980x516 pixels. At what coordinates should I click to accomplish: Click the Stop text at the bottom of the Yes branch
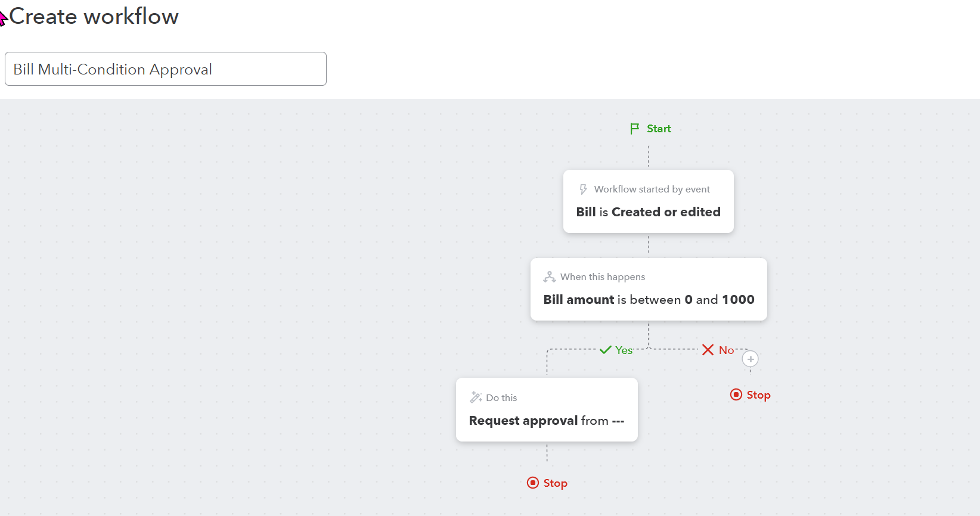click(555, 483)
